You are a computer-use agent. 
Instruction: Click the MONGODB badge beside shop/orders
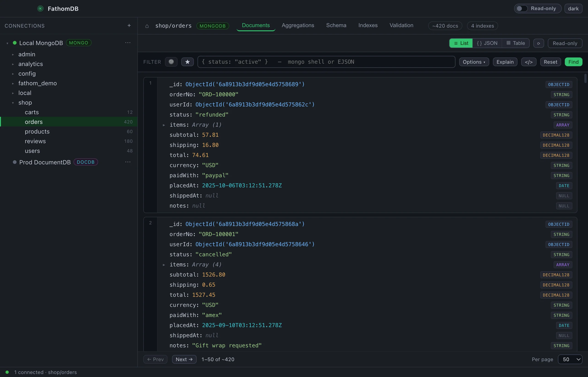click(212, 26)
